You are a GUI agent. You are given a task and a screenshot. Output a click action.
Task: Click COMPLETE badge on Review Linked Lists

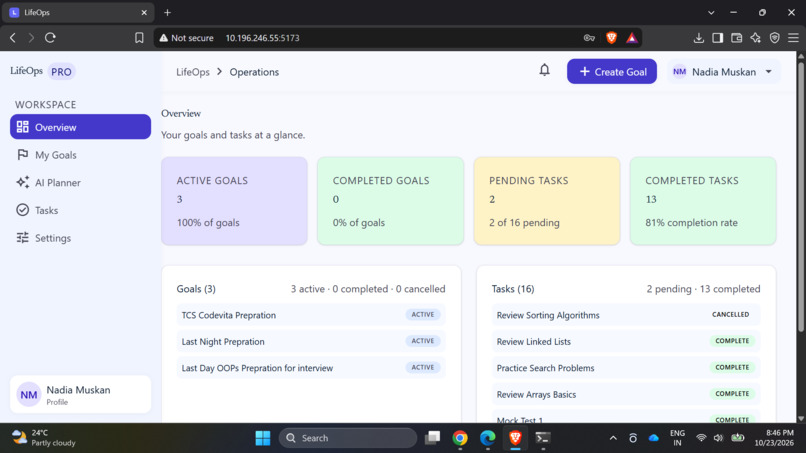[732, 341]
